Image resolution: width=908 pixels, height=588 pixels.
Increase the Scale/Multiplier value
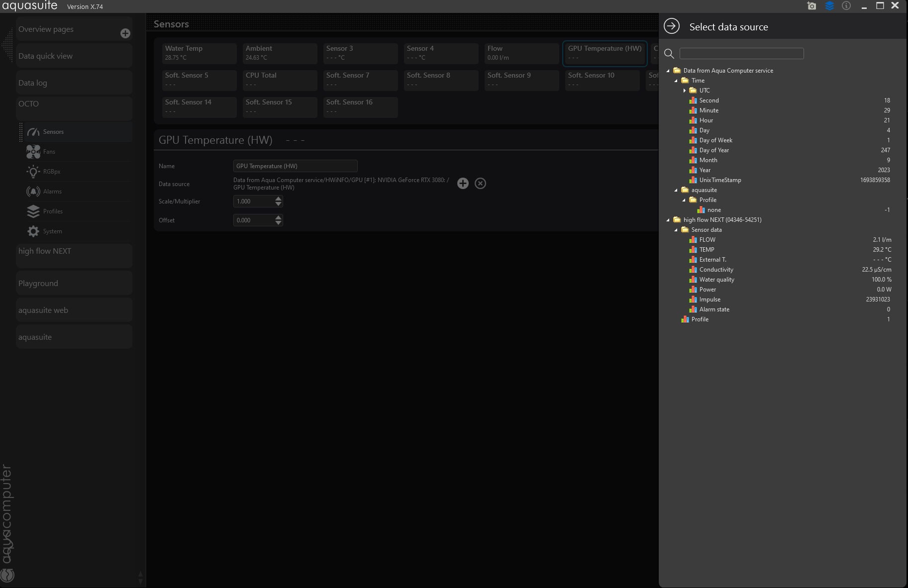(279, 198)
